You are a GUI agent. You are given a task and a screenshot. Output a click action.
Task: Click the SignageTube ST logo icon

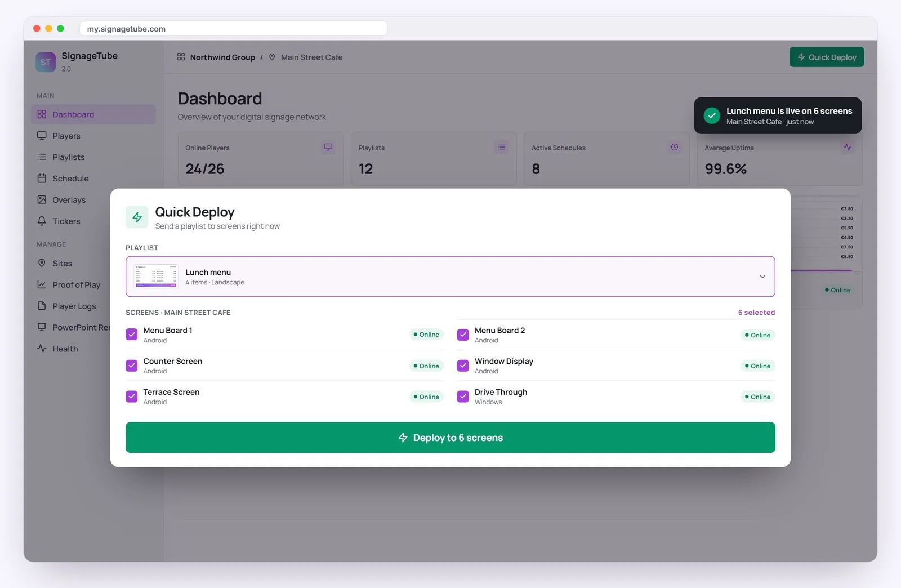(x=45, y=62)
